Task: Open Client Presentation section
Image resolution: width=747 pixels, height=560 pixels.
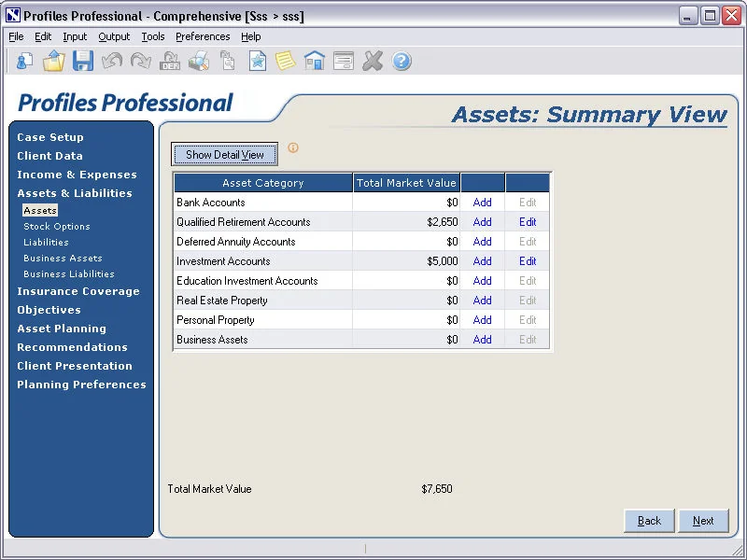Action: pos(75,366)
